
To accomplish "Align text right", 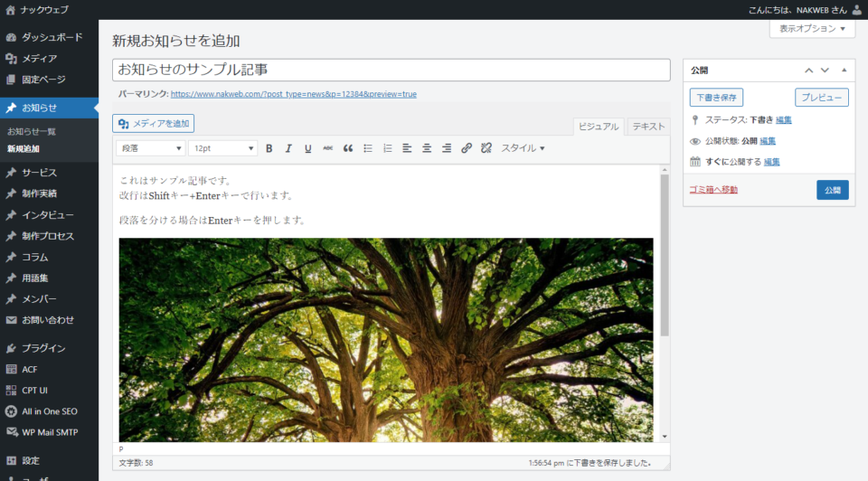I will (447, 148).
